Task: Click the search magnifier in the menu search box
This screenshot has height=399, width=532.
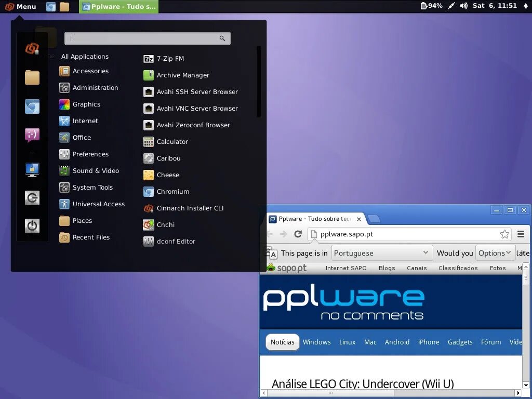Action: 222,38
